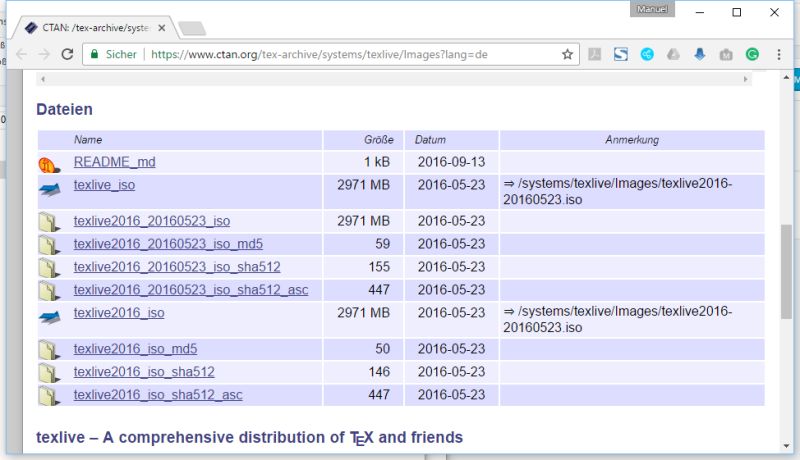Viewport: 800px width, 460px height.
Task: Open the README_md link
Action: [x=115, y=162]
